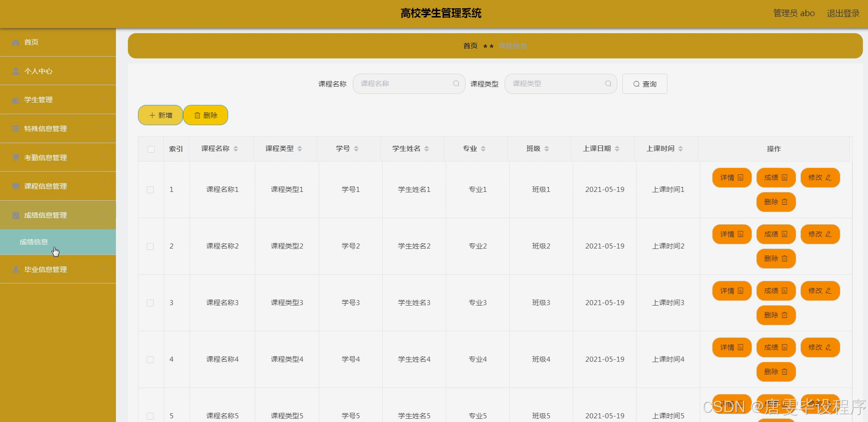Click cell 学生姓名3 in table

pos(414,303)
